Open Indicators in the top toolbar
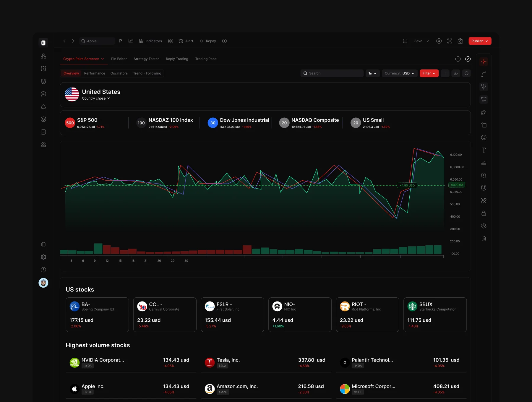 (150, 41)
